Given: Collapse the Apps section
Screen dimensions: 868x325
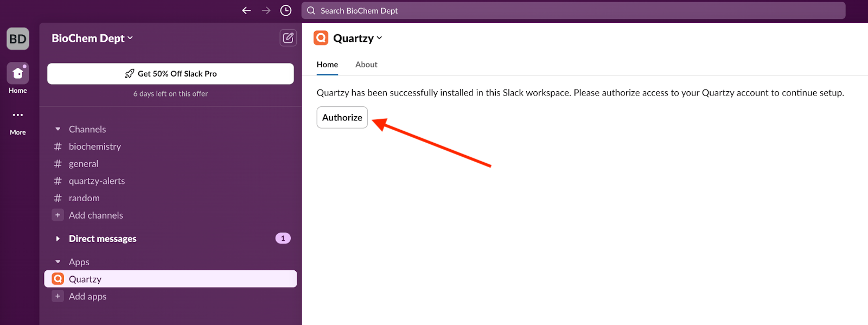Looking at the screenshot, I should pos(58,262).
